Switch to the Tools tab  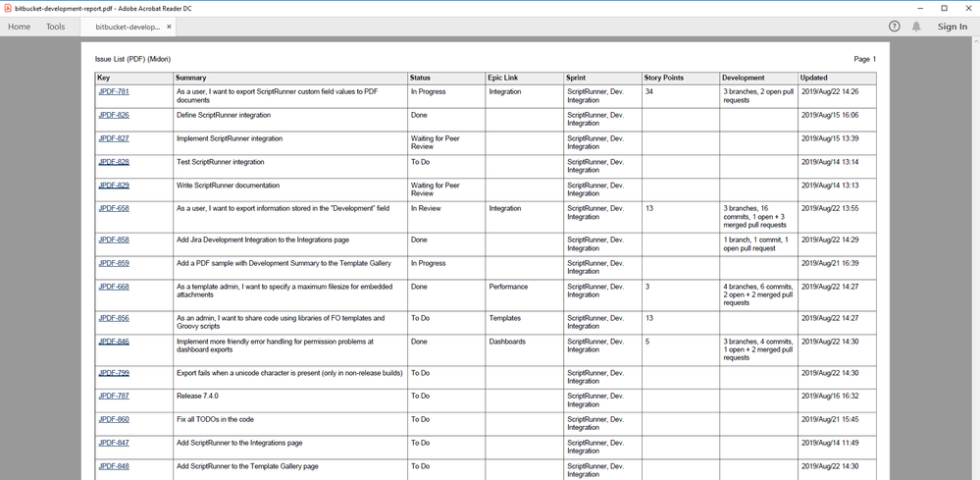[x=55, y=27]
